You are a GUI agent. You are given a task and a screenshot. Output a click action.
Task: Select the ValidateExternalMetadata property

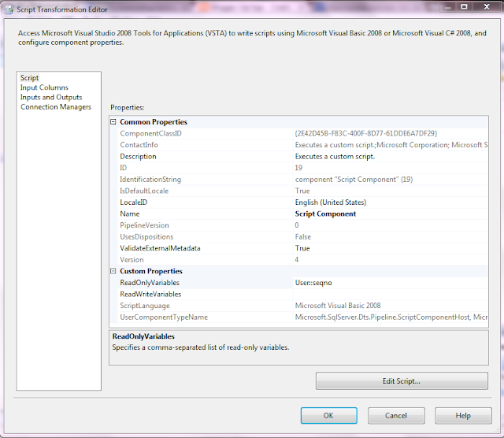[x=160, y=248]
